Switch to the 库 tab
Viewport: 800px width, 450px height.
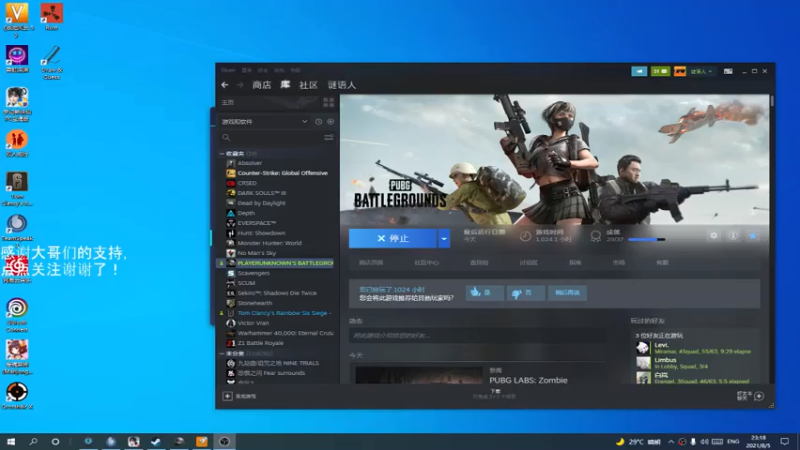pos(285,85)
